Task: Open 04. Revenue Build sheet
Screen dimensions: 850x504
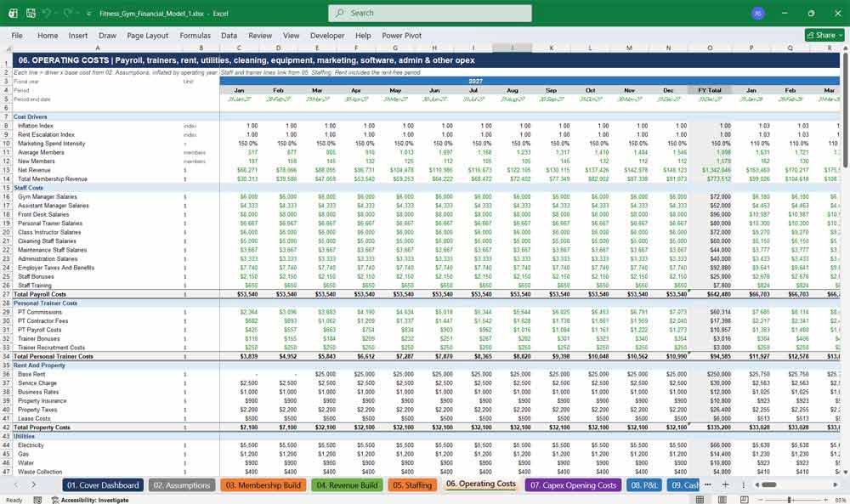Action: [347, 485]
